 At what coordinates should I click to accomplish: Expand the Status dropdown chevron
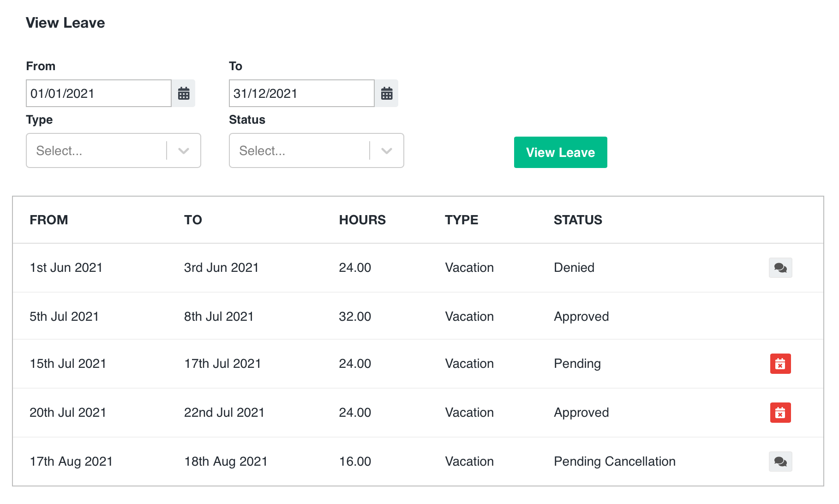click(386, 150)
